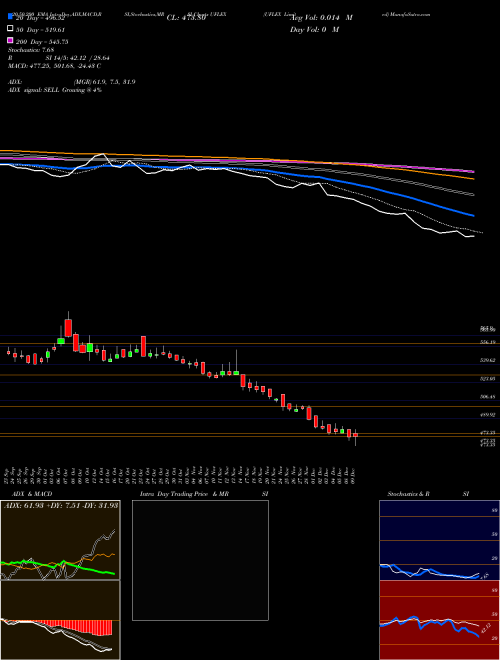Image resolution: width=500 pixels, height=660 pixels.
Task: Click the blue Stochastics sub-chart panel
Action: (439, 540)
